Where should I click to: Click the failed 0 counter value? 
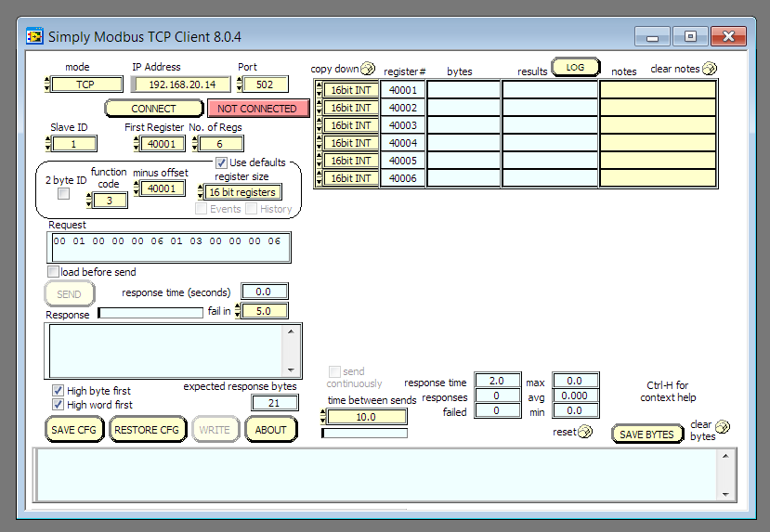point(497,410)
